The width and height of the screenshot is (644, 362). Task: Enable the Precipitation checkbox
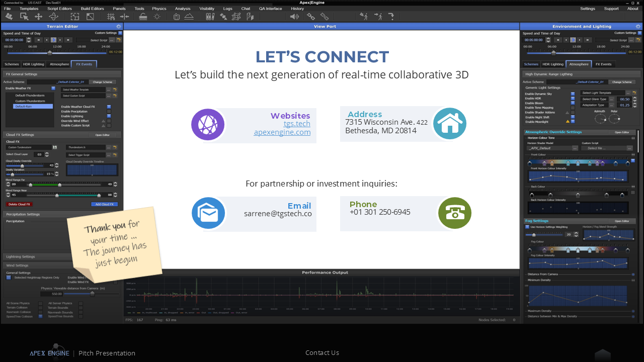click(x=109, y=112)
